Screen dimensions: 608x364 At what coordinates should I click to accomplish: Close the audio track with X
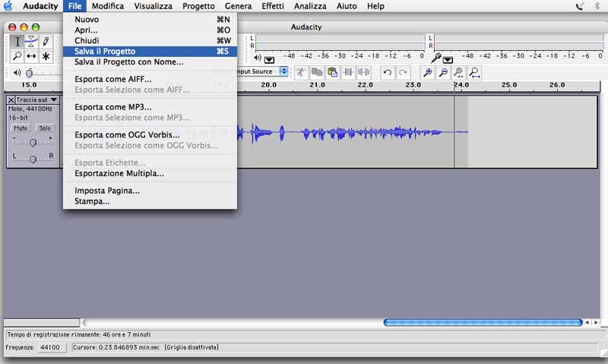11,100
